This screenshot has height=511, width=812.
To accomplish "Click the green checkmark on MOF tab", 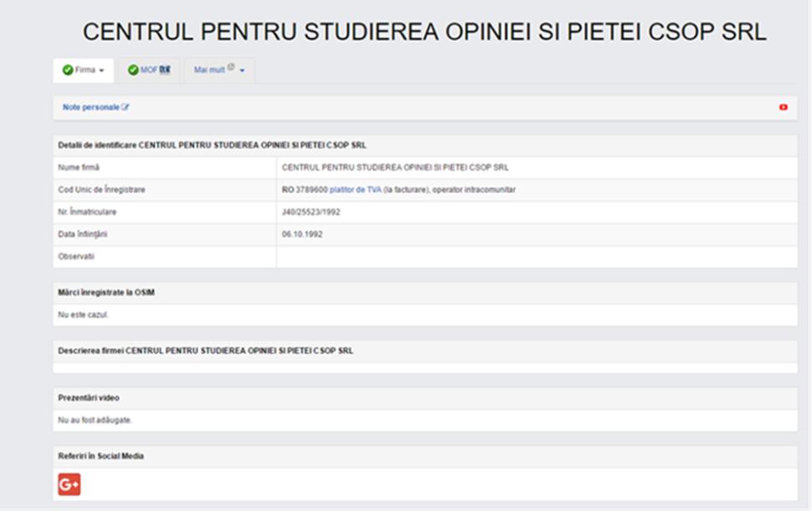I will point(133,70).
